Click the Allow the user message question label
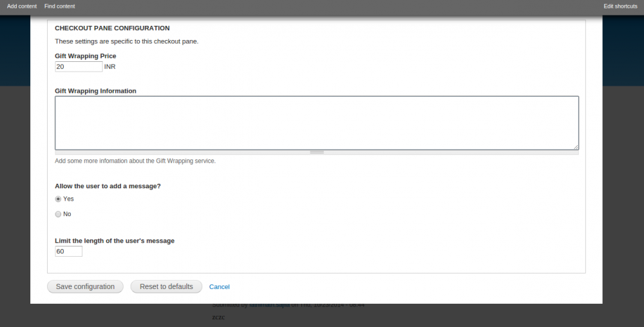Viewport: 644px width, 327px height. [108, 186]
